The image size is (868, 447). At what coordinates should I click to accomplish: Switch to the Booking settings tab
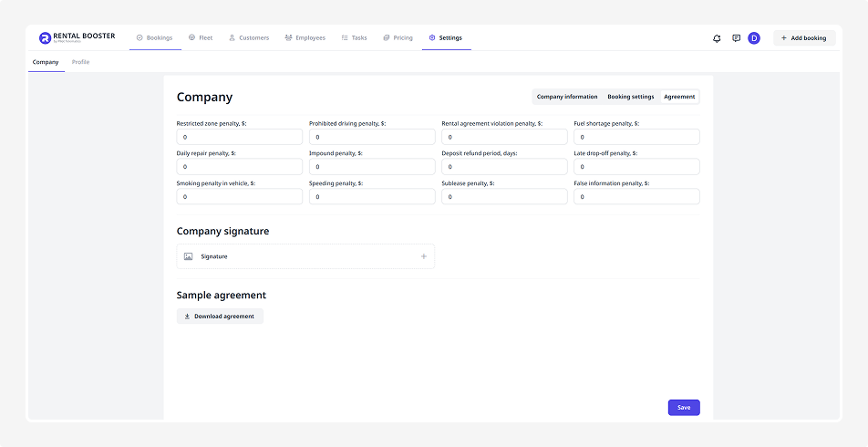pyautogui.click(x=630, y=97)
